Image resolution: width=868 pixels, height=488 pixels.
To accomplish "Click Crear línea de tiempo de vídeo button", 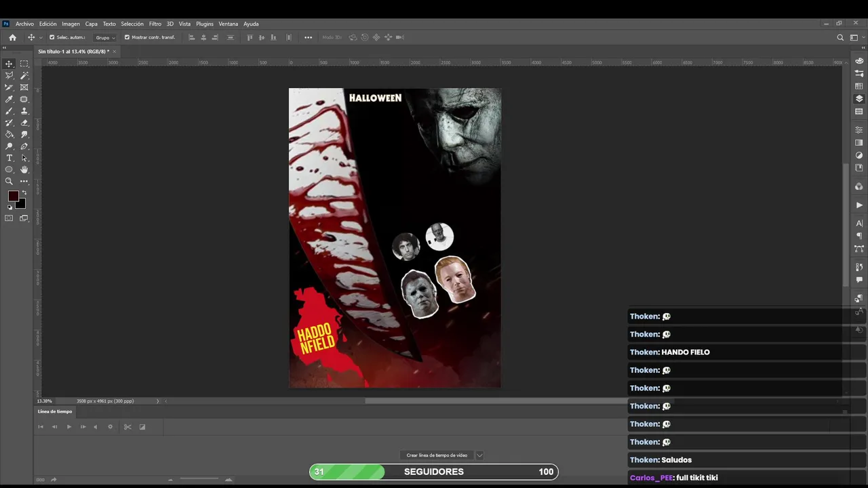I will [x=437, y=455].
